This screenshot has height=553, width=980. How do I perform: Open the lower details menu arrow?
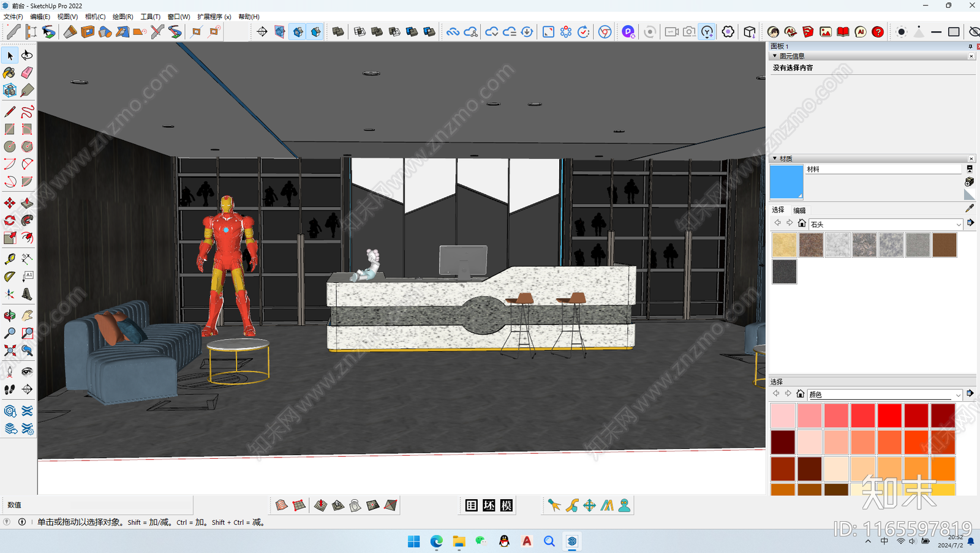click(x=970, y=394)
